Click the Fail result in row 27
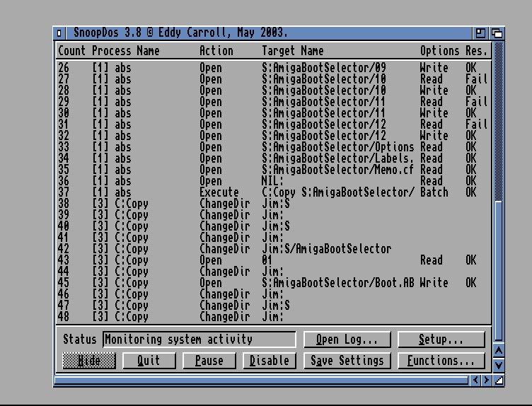This screenshot has width=532, height=406. (476, 79)
